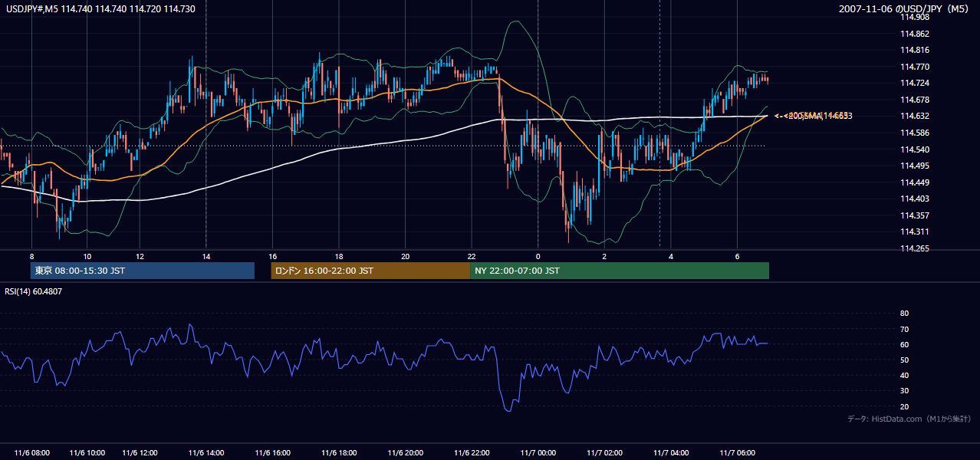
Task: Click bottom time label 11/6 22:00
Action: click(x=472, y=452)
